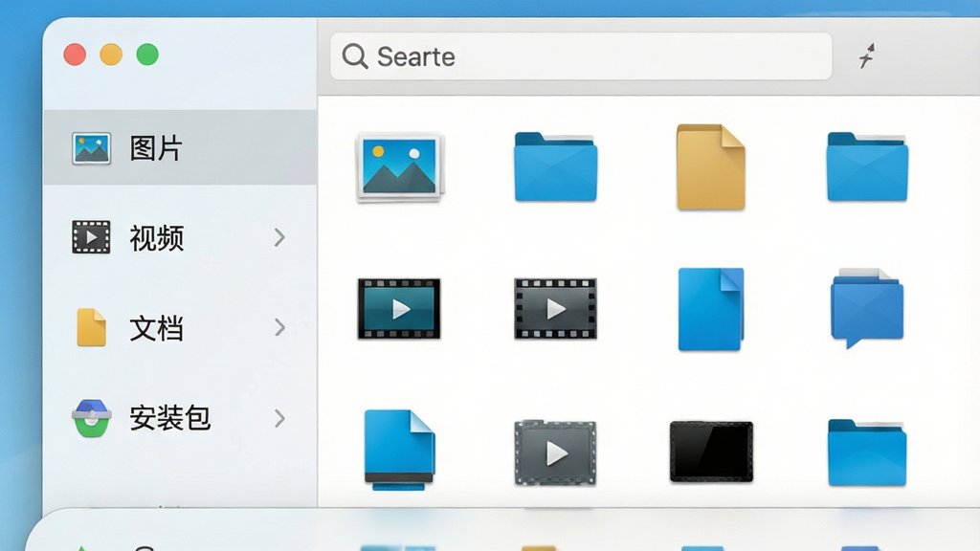
Task: Select the landscape image file in top row
Action: pyautogui.click(x=399, y=166)
